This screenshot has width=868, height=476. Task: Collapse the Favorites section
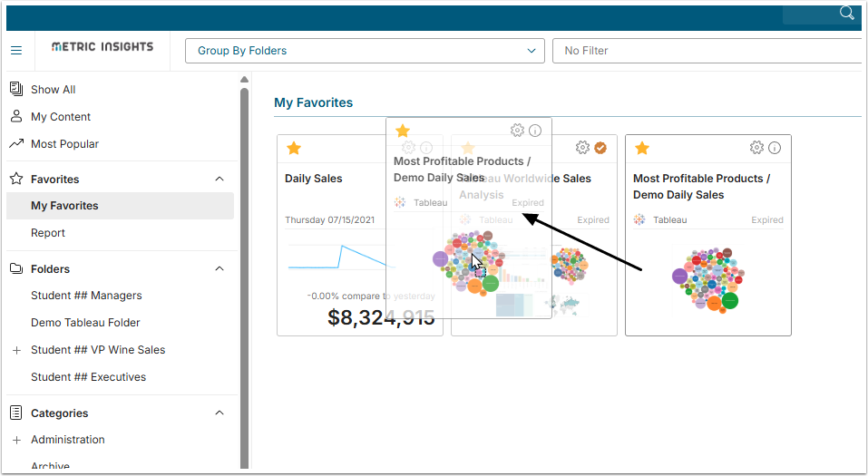[219, 180]
